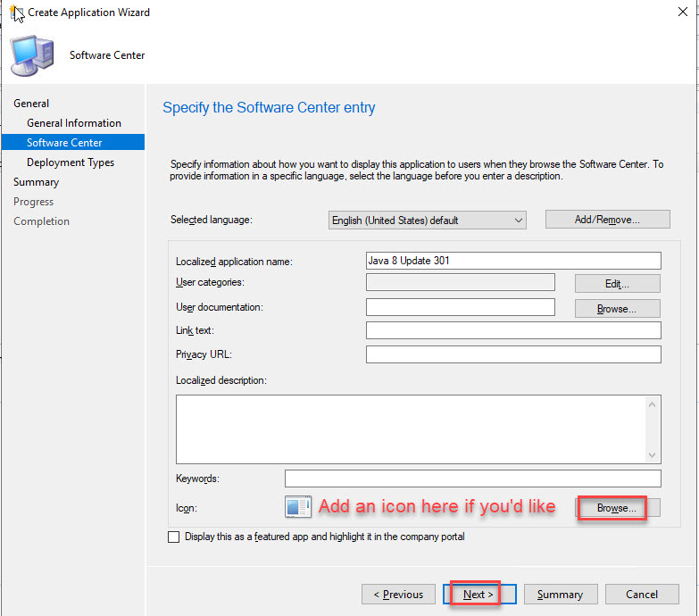
Task: Open the Selected language dropdown
Action: [x=428, y=220]
